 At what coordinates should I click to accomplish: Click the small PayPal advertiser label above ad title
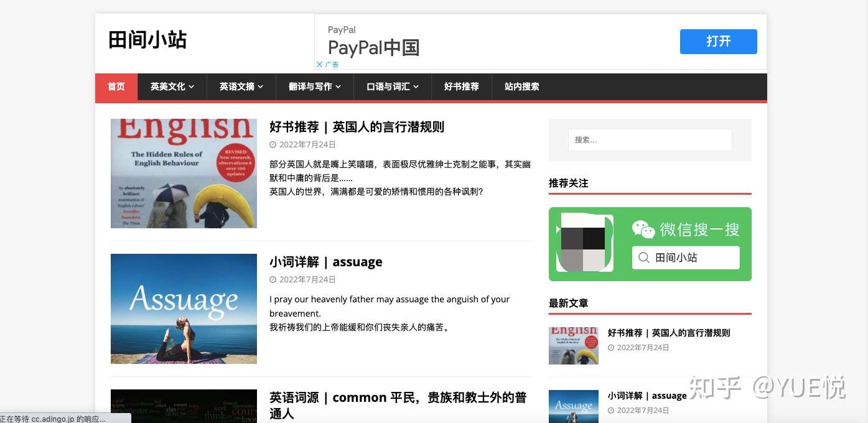pyautogui.click(x=342, y=30)
